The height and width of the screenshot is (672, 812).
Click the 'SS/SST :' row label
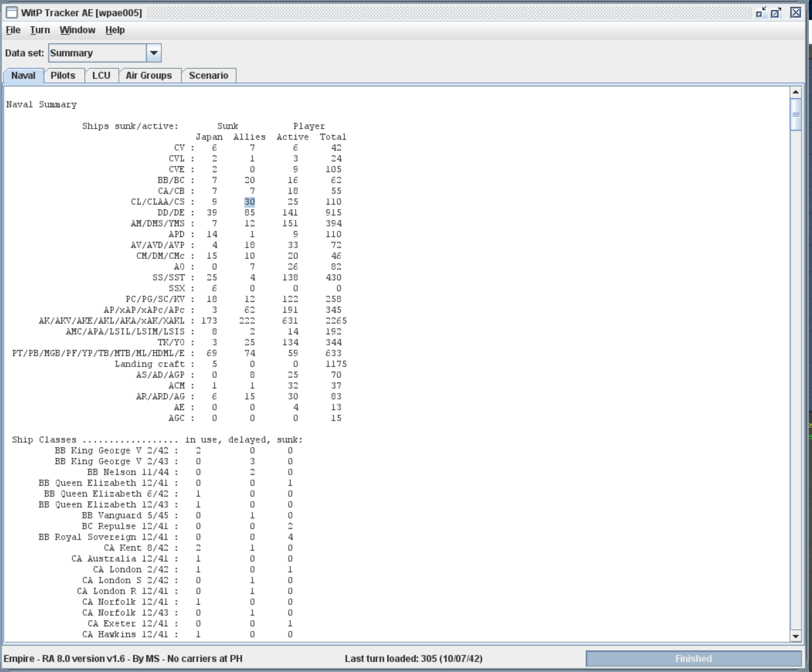pyautogui.click(x=174, y=278)
